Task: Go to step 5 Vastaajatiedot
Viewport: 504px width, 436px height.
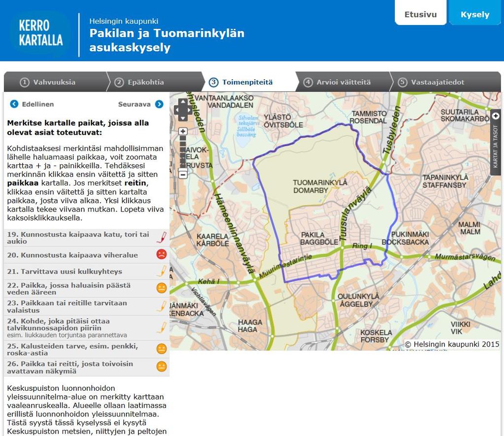Action: pyautogui.click(x=445, y=82)
